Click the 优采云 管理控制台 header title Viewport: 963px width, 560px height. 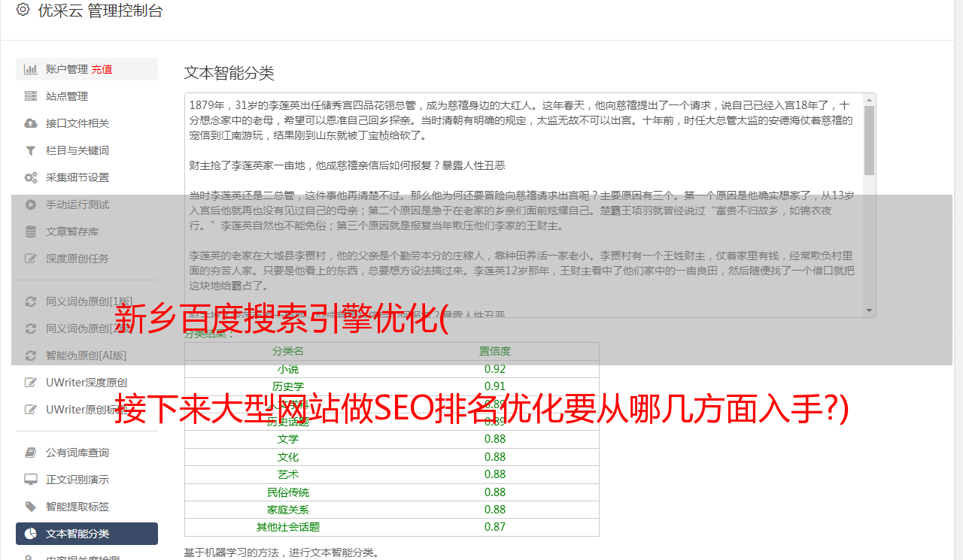(100, 11)
